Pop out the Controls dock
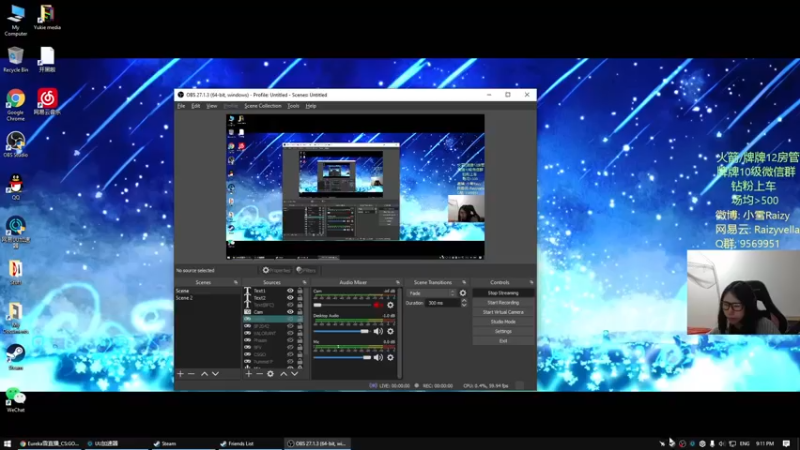 [x=531, y=282]
